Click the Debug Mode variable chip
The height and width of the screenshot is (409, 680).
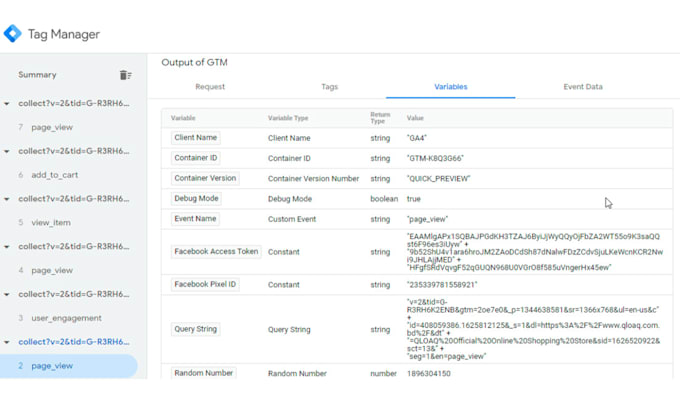196,199
